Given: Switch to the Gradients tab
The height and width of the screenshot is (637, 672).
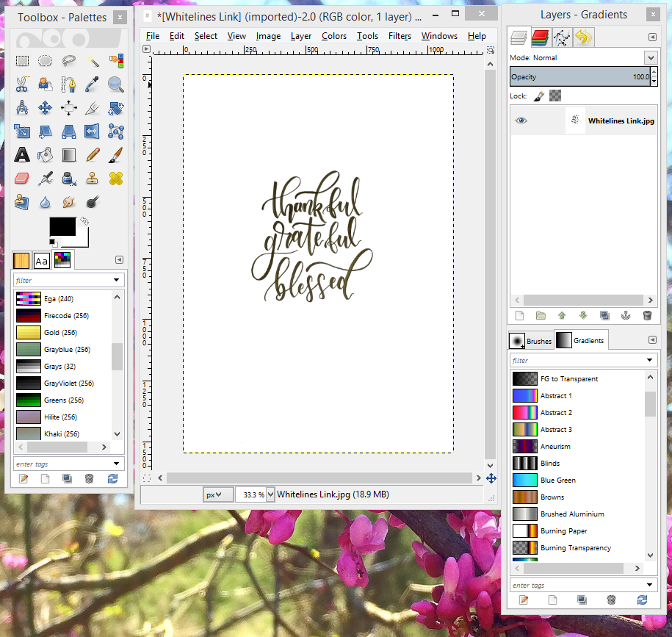Looking at the screenshot, I should point(581,341).
